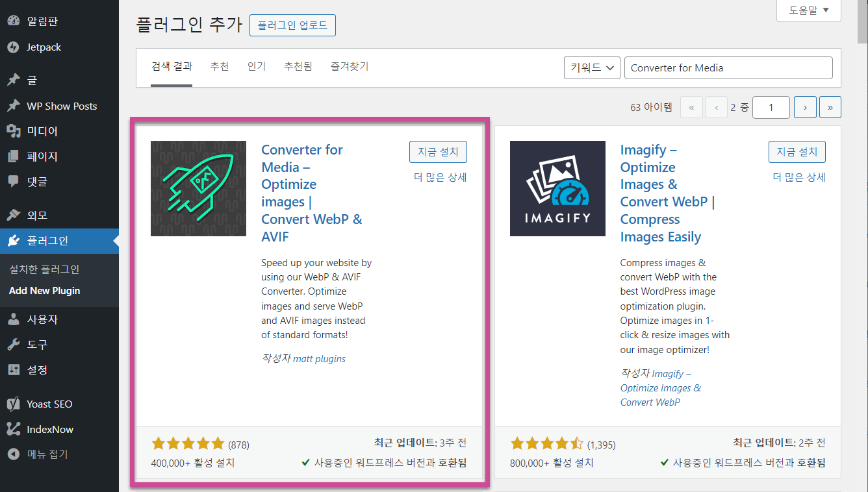Screen dimensions: 868x492
Task: Expand the 도움말 help dropdown
Action: click(809, 10)
